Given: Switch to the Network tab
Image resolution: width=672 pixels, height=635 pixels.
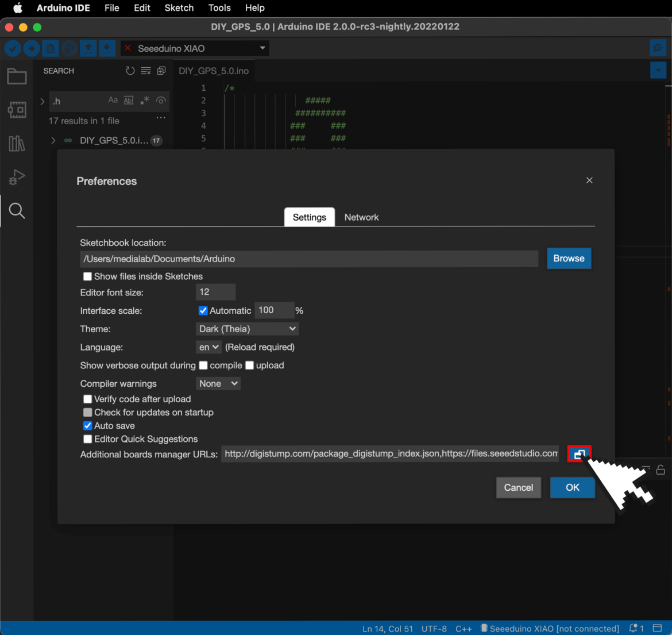Looking at the screenshot, I should click(361, 217).
